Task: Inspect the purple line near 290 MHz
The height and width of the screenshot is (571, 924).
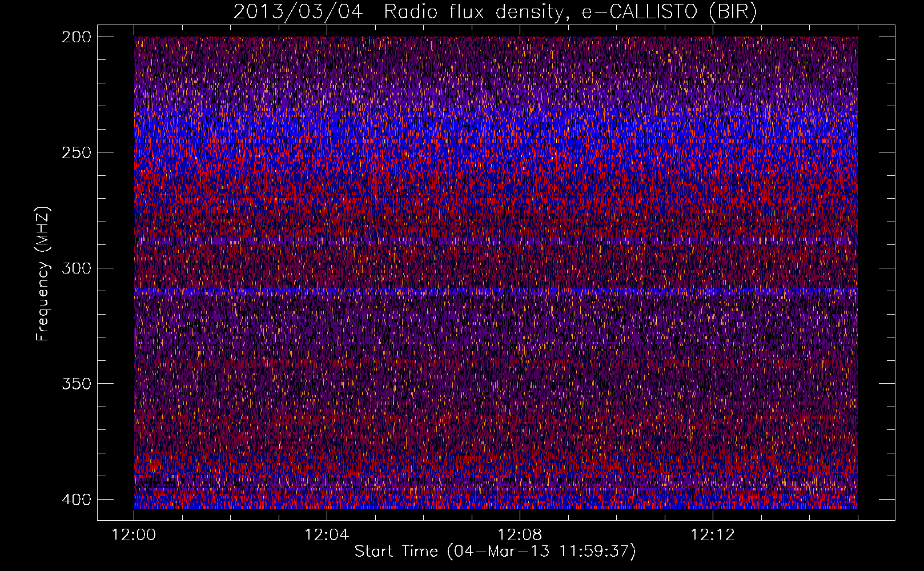Action: (496, 242)
